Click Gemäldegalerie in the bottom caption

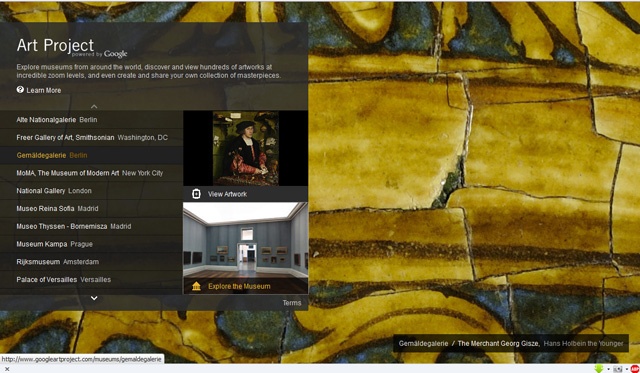pyautogui.click(x=423, y=344)
